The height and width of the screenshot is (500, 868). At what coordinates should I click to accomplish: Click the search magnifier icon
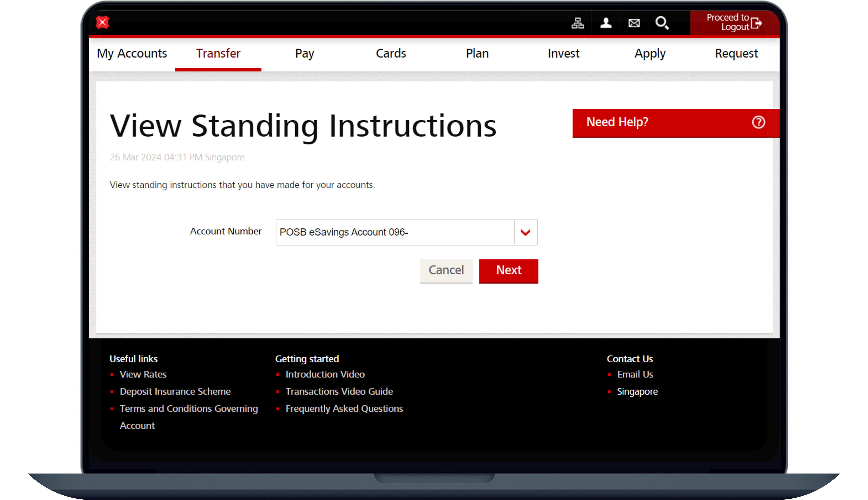[662, 23]
